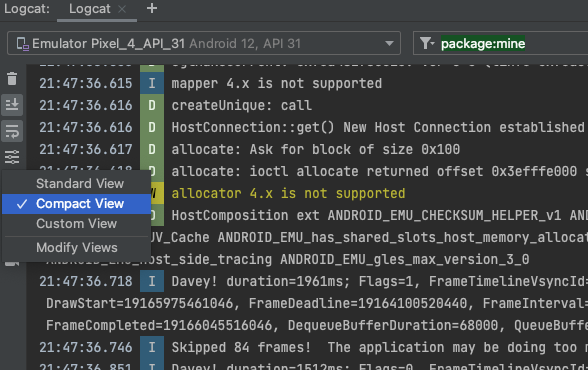Toggle the soft-wrap icon in the sidebar
This screenshot has height=370, width=588.
(12, 131)
